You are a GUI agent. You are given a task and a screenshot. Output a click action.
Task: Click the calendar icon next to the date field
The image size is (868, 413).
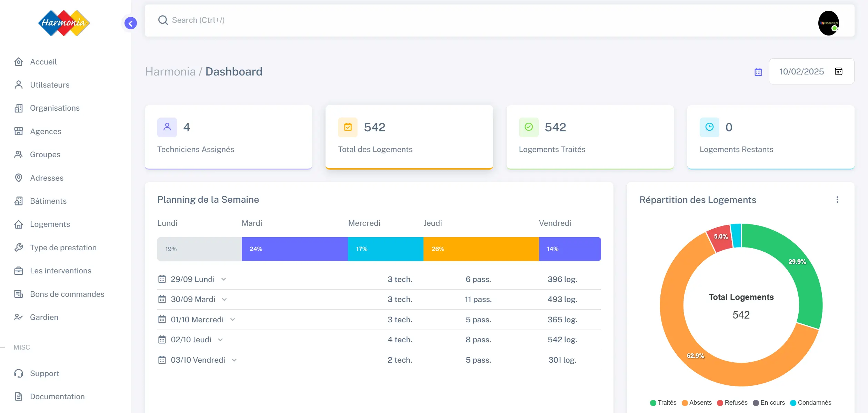click(x=758, y=71)
